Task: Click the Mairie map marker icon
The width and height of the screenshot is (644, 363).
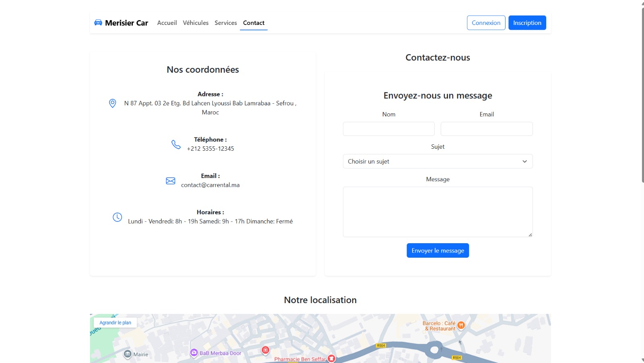Action: tap(128, 354)
